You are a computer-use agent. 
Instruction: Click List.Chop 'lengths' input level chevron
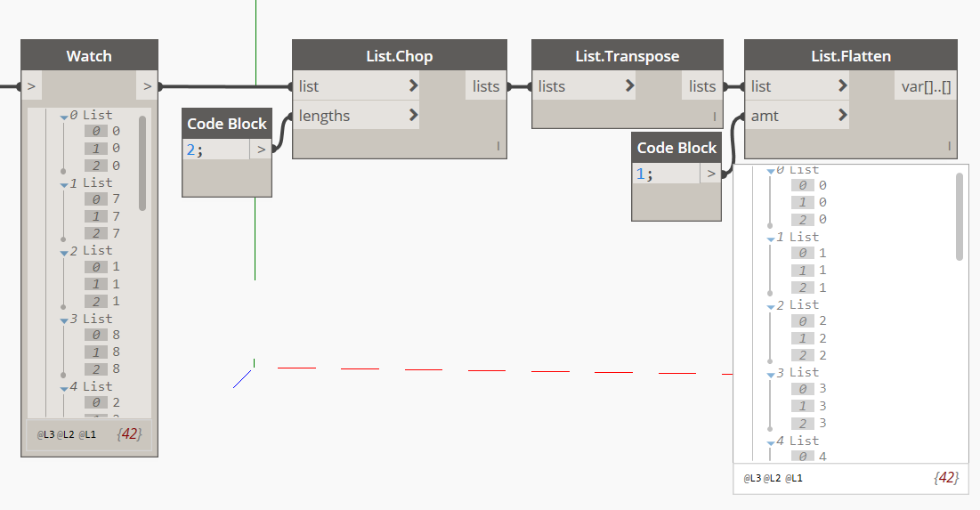point(413,115)
